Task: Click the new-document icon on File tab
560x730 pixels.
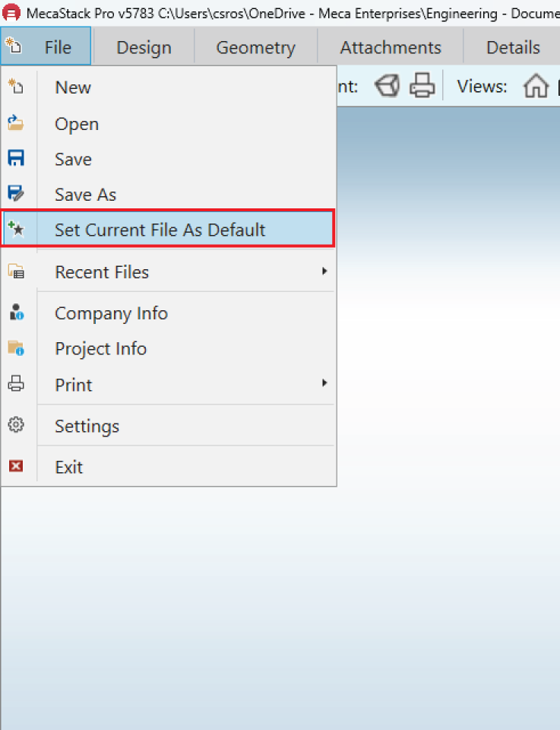Action: pos(13,45)
